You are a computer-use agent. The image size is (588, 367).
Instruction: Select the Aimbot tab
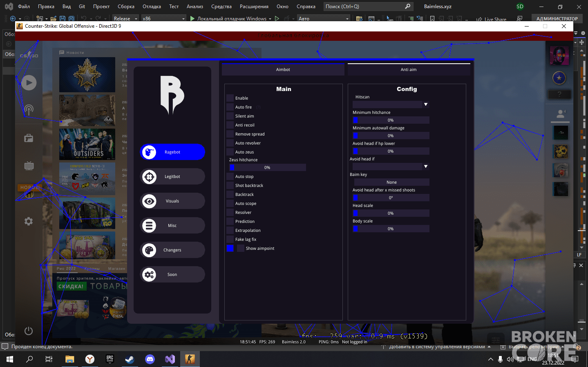pos(283,69)
